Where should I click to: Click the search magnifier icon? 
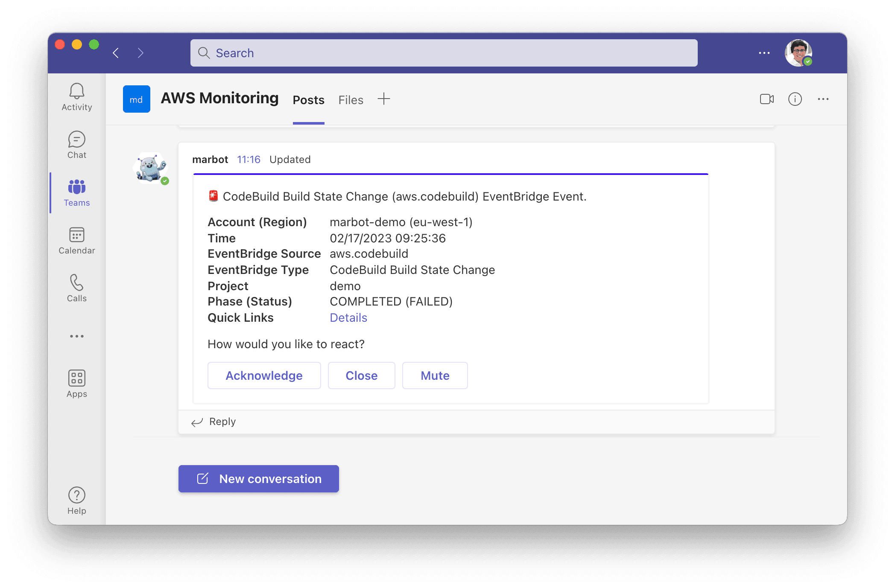204,53
